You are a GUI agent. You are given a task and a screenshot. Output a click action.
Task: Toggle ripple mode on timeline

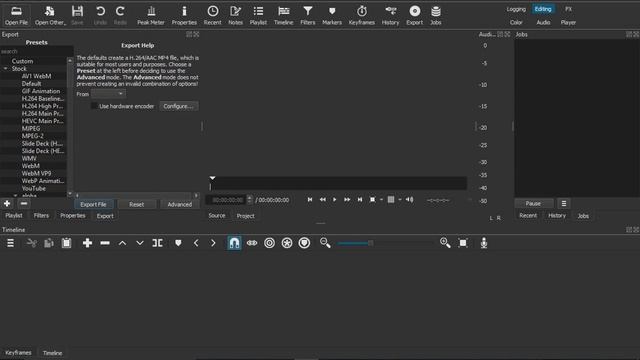(269, 243)
